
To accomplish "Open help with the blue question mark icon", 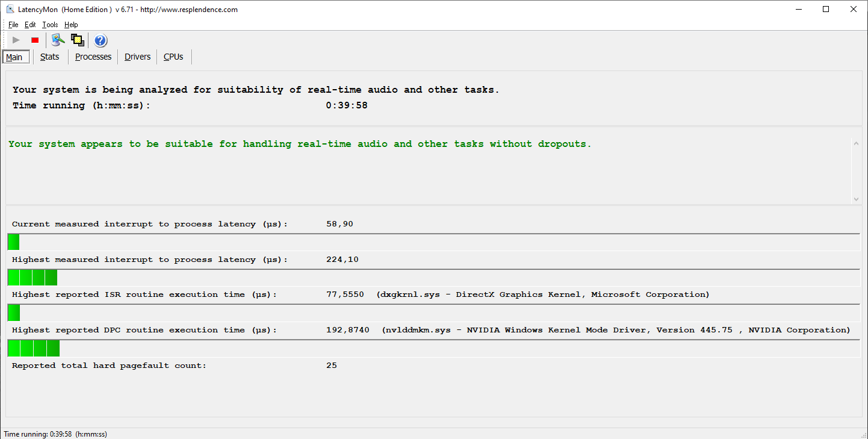I will click(x=100, y=40).
